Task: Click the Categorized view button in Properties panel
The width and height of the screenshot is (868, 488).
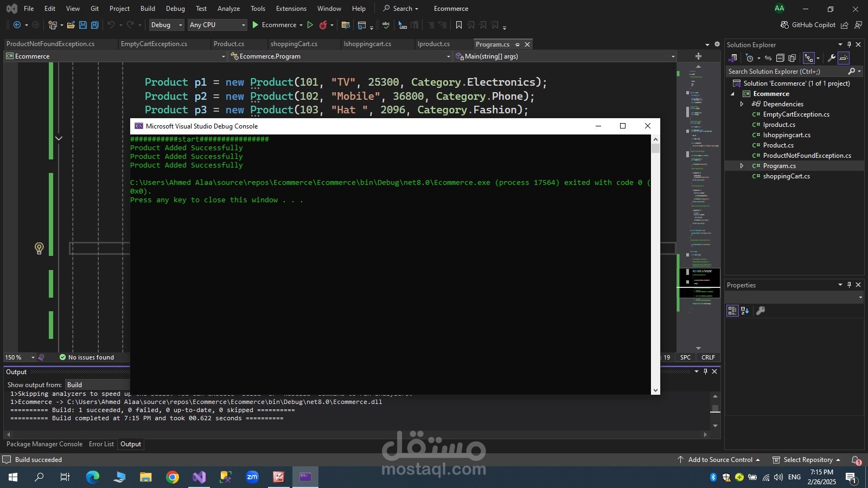Action: click(x=732, y=311)
